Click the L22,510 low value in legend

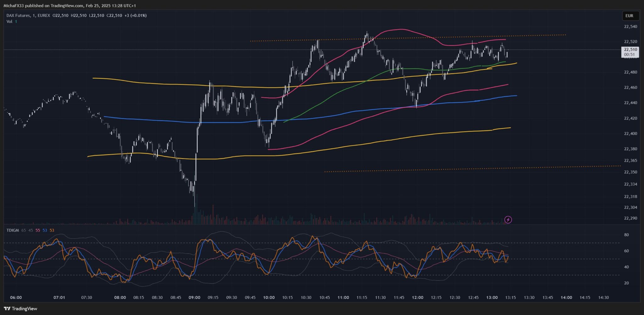(97, 15)
